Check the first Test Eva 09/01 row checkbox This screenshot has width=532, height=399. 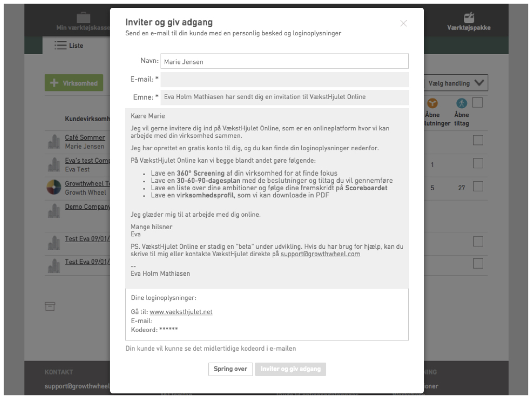tap(478, 241)
